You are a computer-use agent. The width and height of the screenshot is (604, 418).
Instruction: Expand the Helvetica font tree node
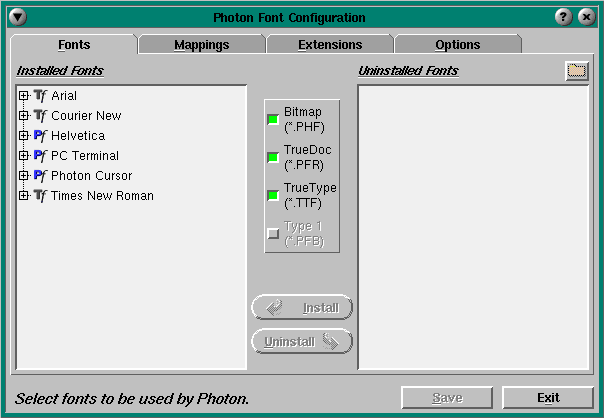pos(24,136)
